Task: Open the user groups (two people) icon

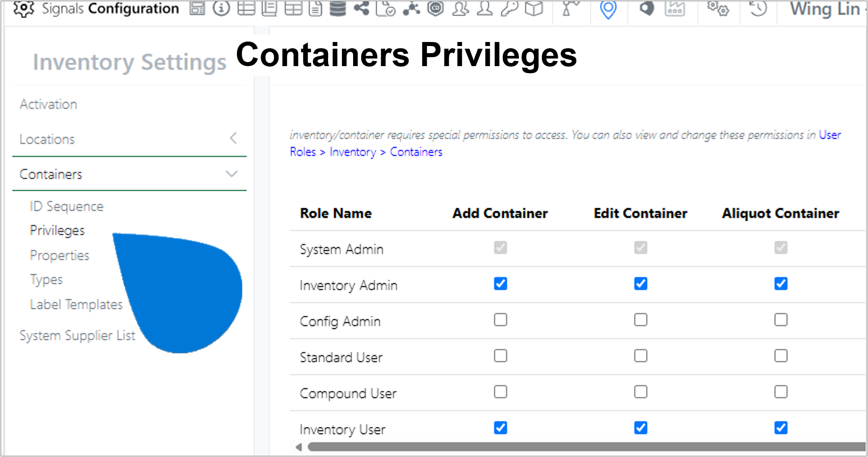Action: point(460,8)
